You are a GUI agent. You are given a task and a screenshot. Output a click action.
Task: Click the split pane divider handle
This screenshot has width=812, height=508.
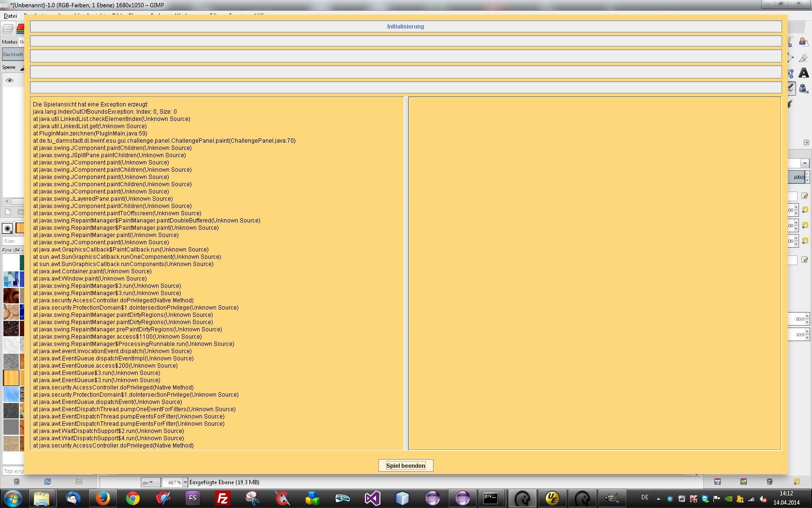coord(406,273)
